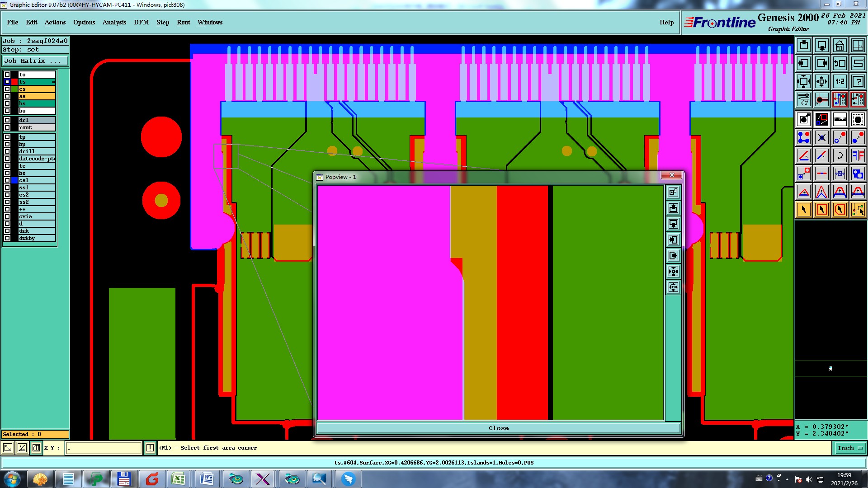Open the Job Matrix selector
The image size is (868, 488).
pos(35,61)
